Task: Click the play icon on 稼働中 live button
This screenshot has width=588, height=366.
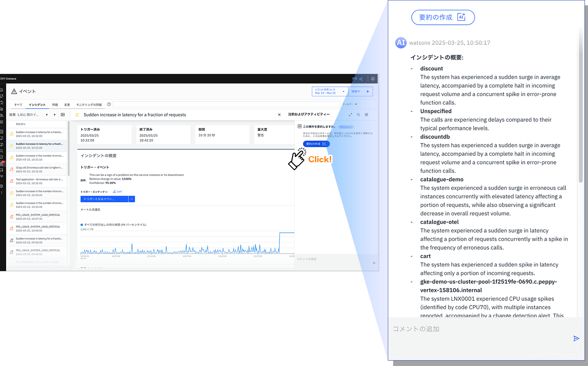Action: click(368, 91)
